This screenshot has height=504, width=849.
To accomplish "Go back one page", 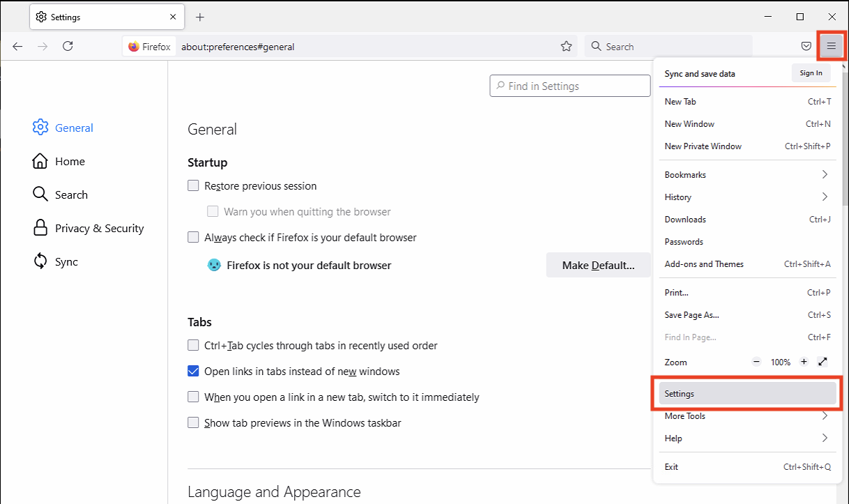I will coord(17,46).
